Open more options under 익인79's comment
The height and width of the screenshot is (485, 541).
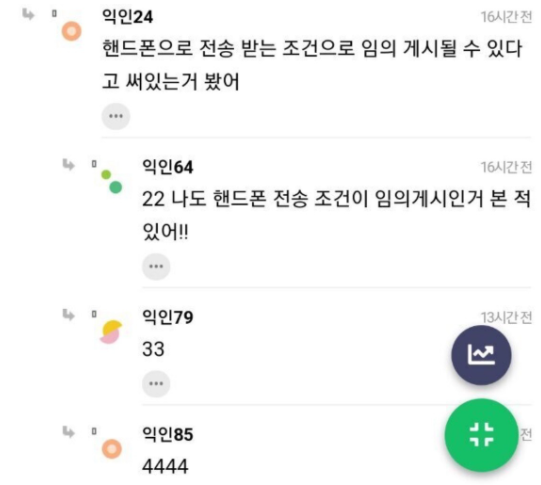pos(156,384)
